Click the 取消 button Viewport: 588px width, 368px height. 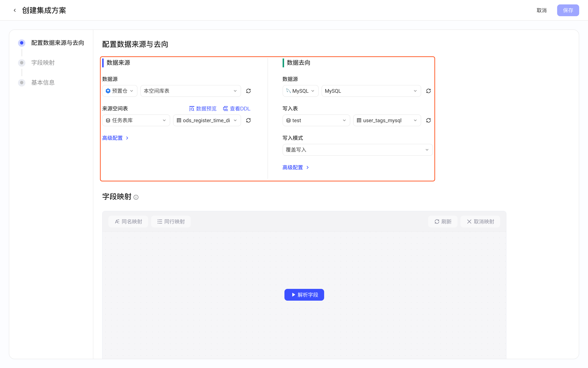(542, 10)
